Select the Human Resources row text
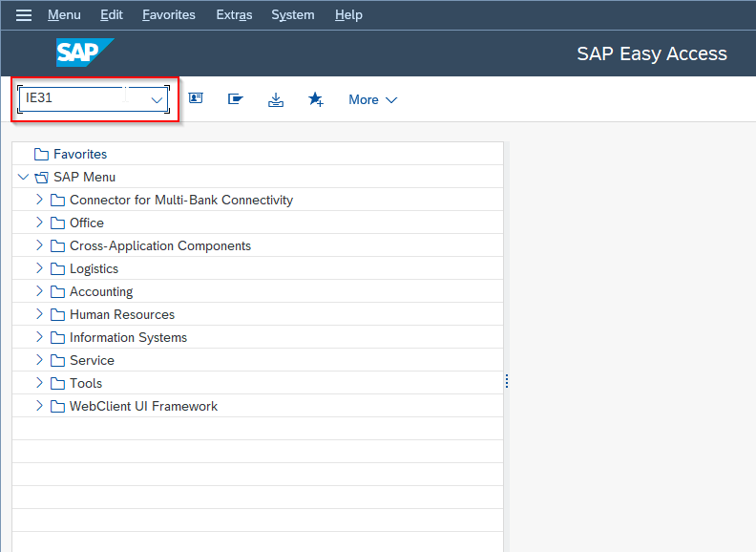This screenshot has width=756, height=552. (x=122, y=314)
